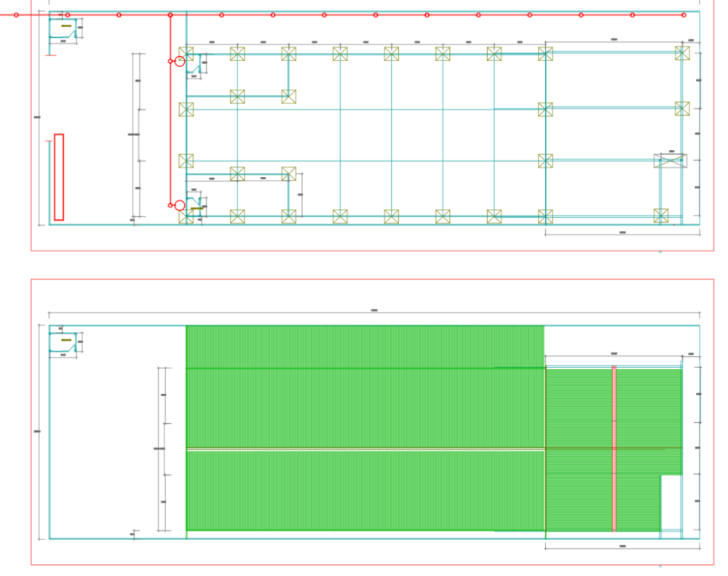The width and height of the screenshot is (728, 576).
Task: Select the lower large red circle beside the building corner
Action: (180, 205)
